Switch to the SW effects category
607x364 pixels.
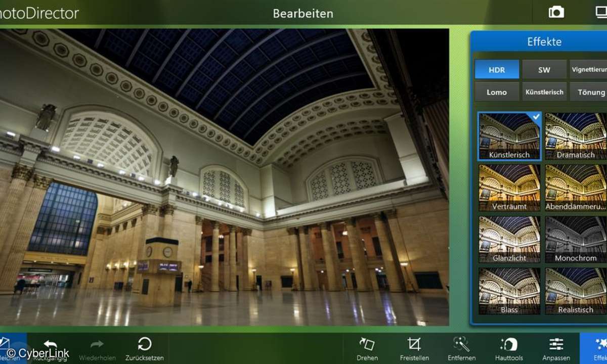(x=544, y=70)
